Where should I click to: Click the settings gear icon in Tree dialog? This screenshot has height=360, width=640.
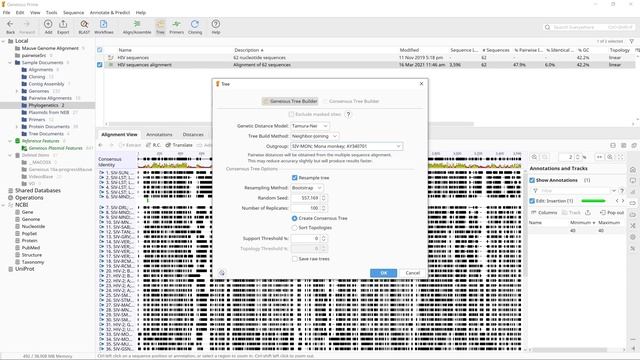coord(222,273)
